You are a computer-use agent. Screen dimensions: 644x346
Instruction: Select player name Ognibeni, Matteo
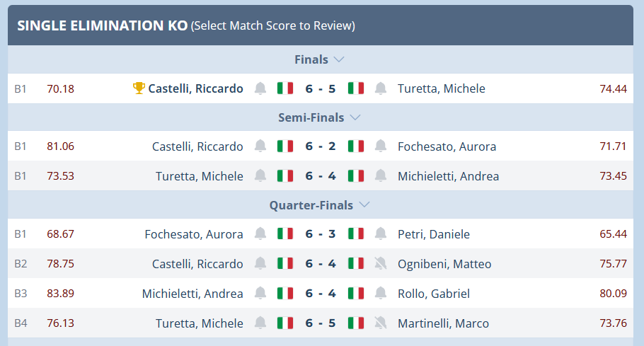pyautogui.click(x=444, y=263)
